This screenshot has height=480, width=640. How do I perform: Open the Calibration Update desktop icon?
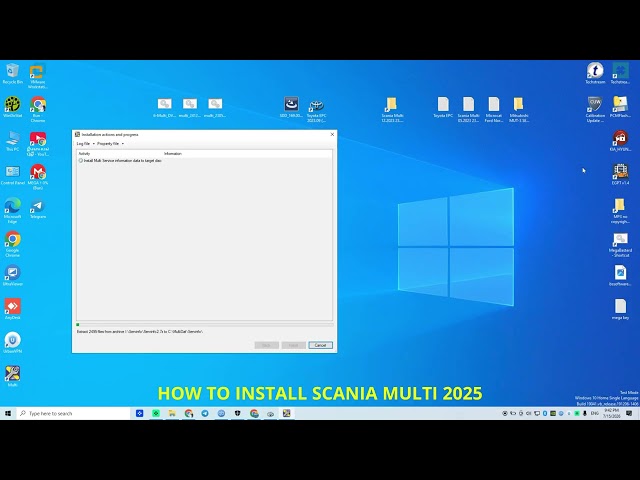[x=595, y=109]
